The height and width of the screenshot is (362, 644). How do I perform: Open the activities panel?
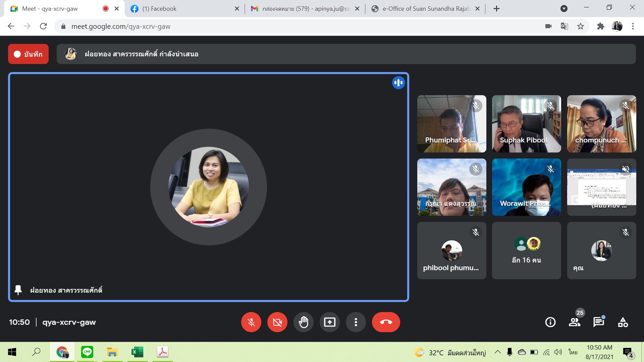pyautogui.click(x=623, y=322)
